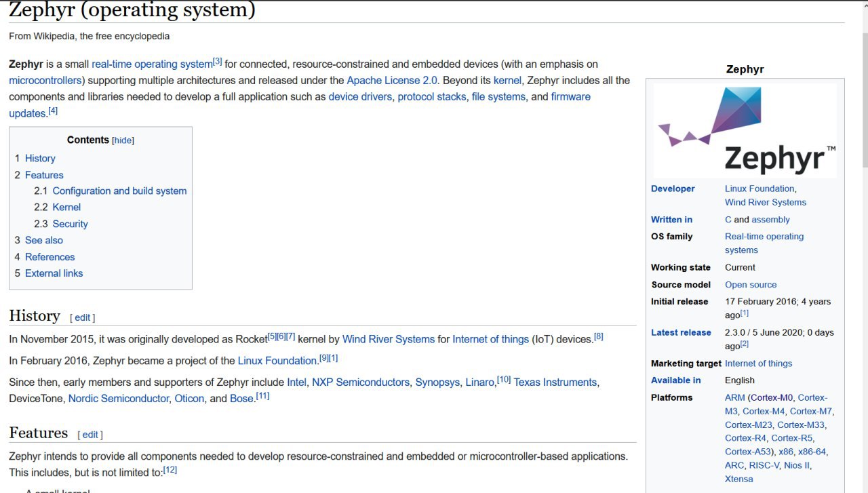
Task: Open the ARC platform link
Action: coord(734,465)
